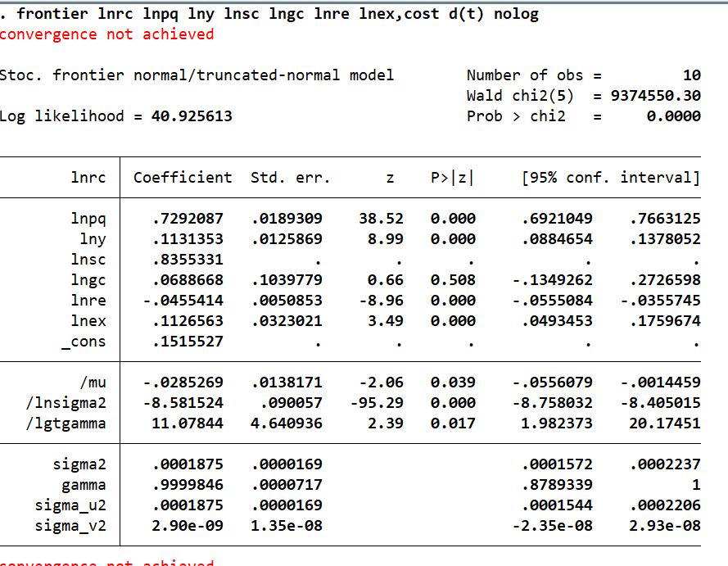Click sigma_u2 lower bound .0001544

pyautogui.click(x=557, y=505)
